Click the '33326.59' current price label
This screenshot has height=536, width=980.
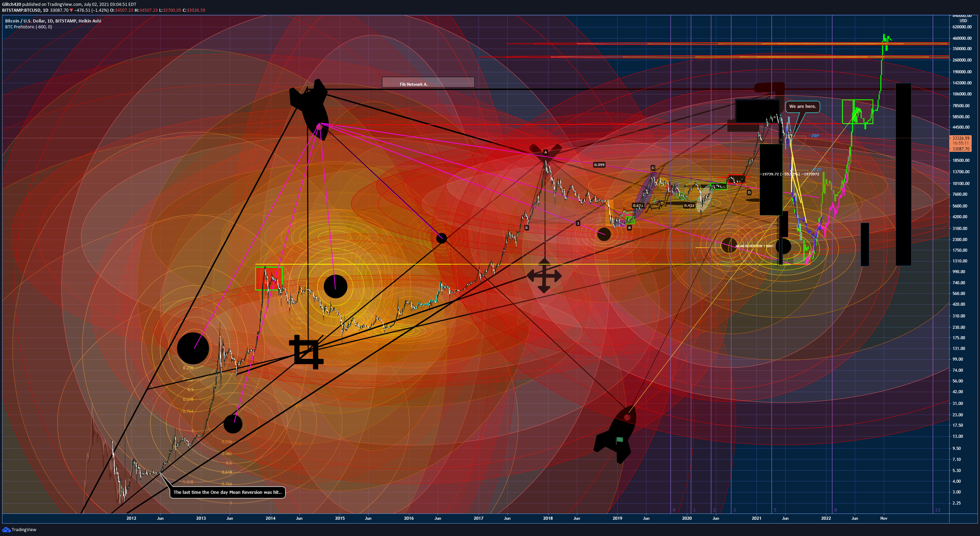coord(961,138)
